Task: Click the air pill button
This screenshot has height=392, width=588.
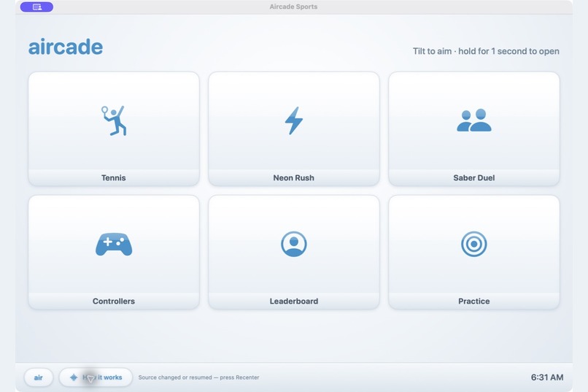Action: [x=38, y=377]
